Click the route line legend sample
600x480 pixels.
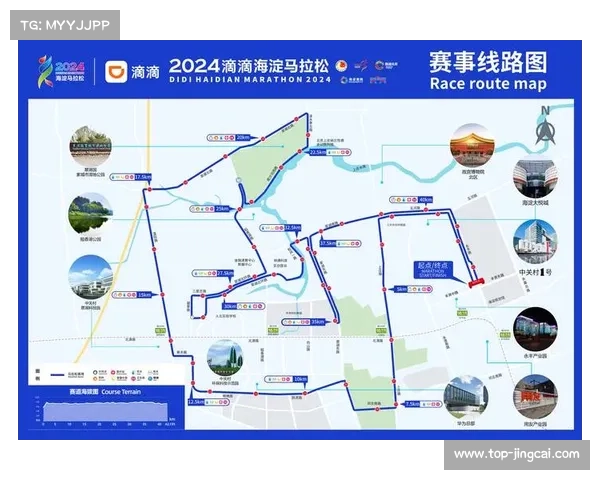(x=57, y=375)
